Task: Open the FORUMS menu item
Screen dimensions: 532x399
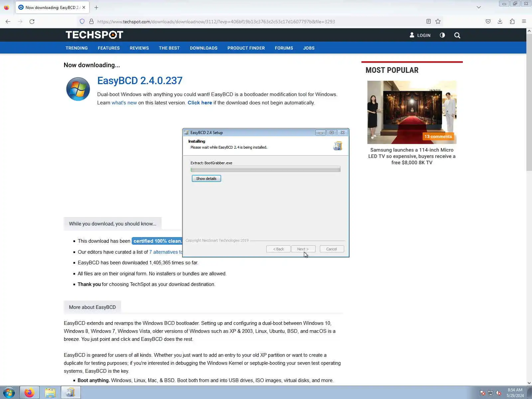Action: click(x=284, y=48)
